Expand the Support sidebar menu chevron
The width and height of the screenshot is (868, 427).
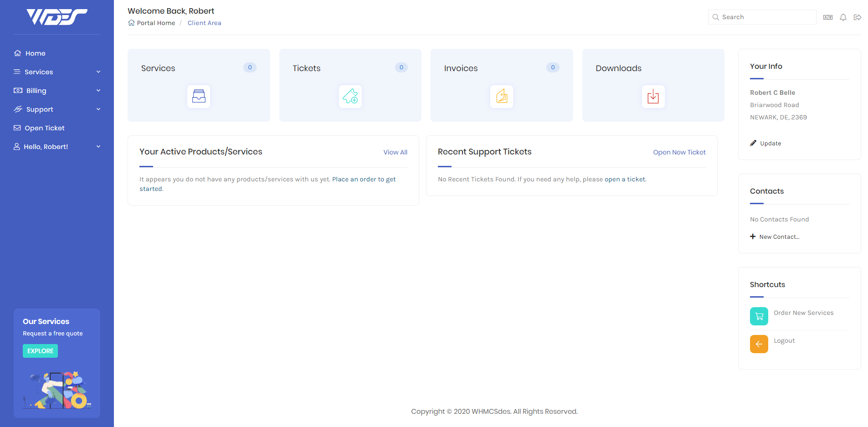pos(98,109)
